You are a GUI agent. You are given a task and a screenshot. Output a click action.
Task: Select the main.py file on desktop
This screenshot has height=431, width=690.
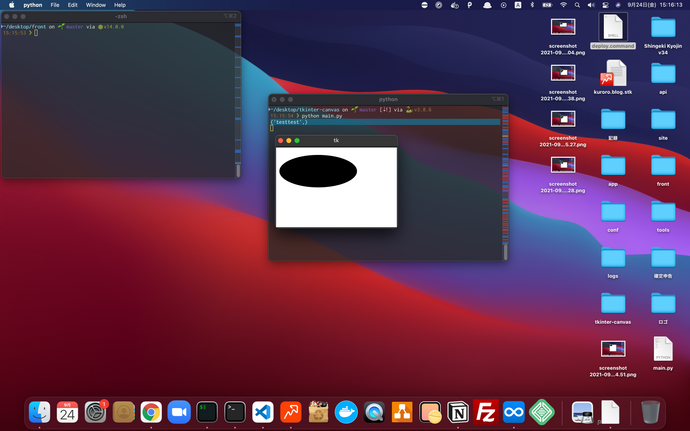click(663, 353)
